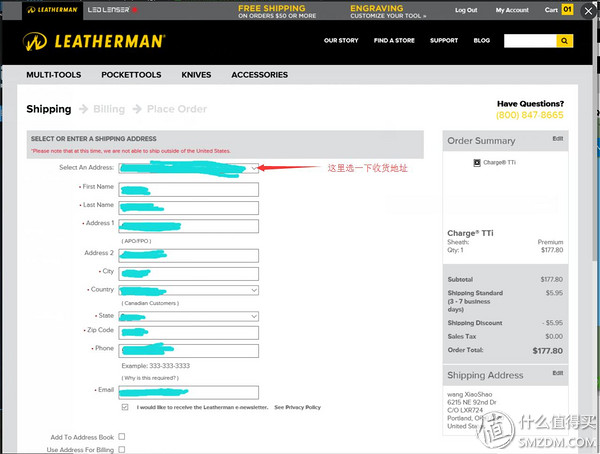The image size is (600, 454).
Task: Click the Email input field
Action: pos(189,392)
